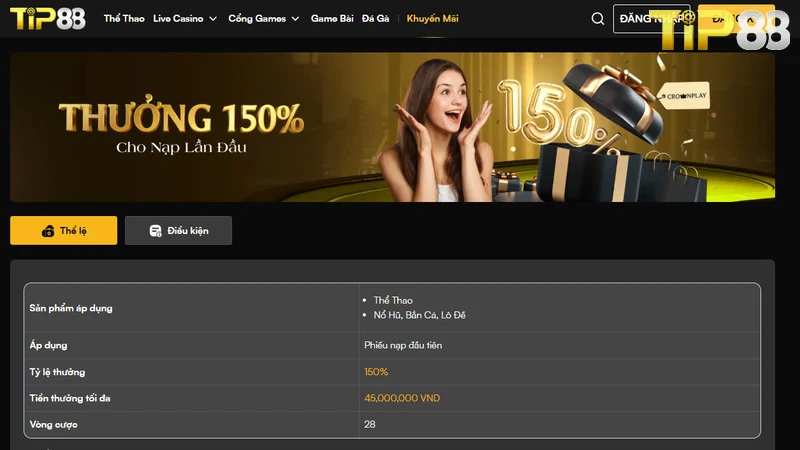This screenshot has width=800, height=450.
Task: Click the card icon on Điều kiện tab
Action: [x=156, y=231]
